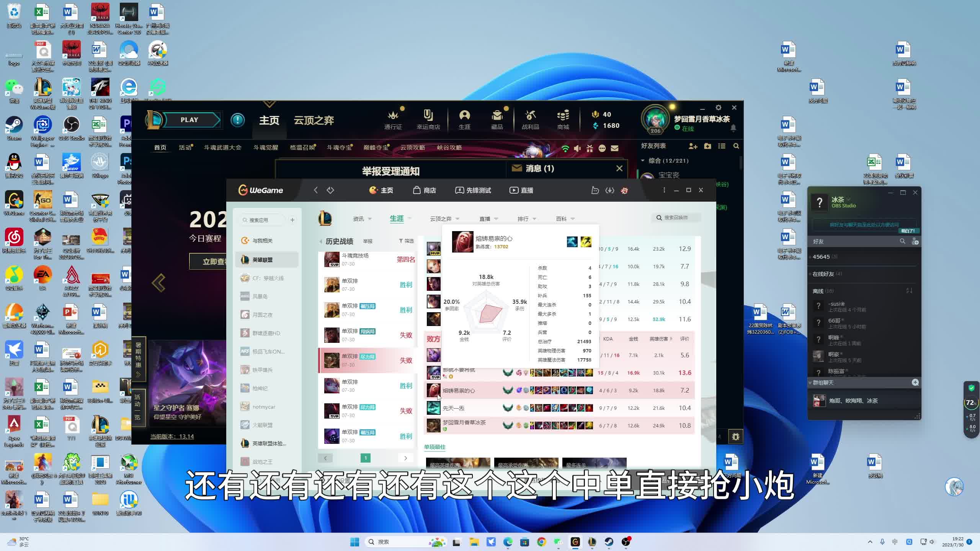Screen dimensions: 980x551
Task: Open the WeGame three-dot more menu
Action: [664, 190]
